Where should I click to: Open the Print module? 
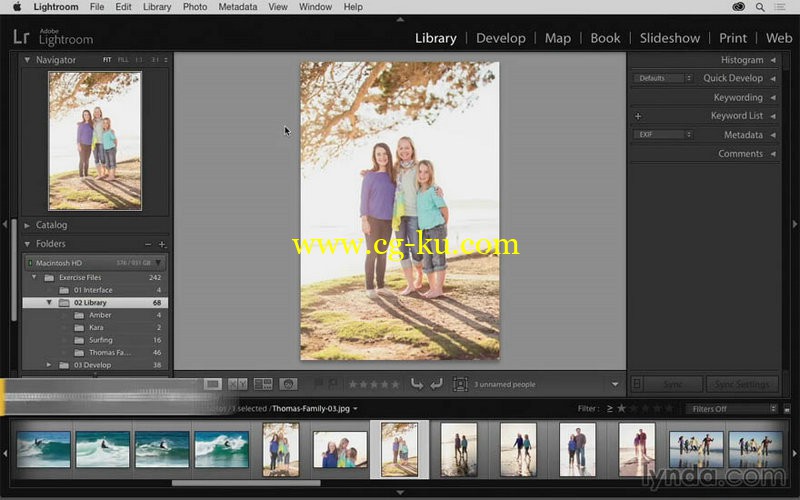pyautogui.click(x=733, y=38)
